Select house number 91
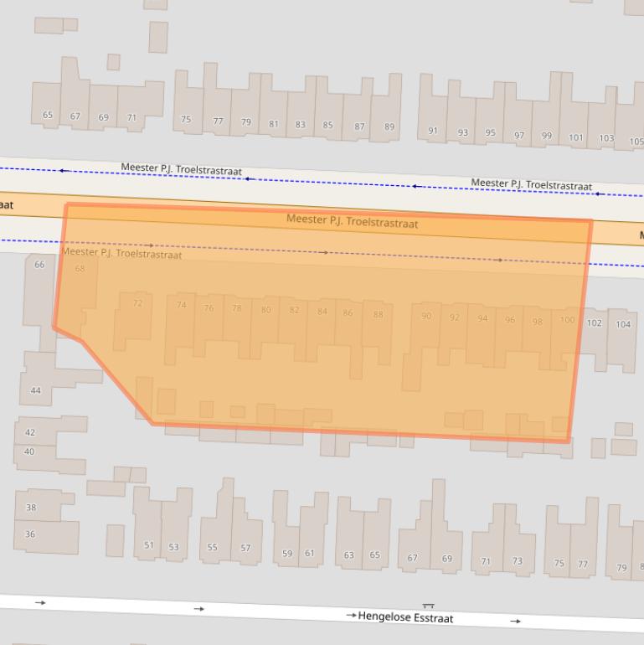The image size is (644, 645). point(433,131)
